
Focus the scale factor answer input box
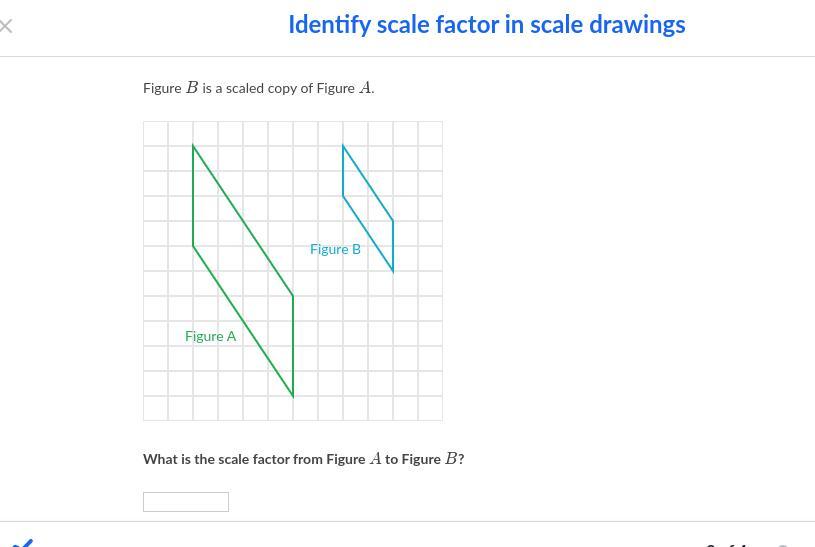click(x=186, y=502)
